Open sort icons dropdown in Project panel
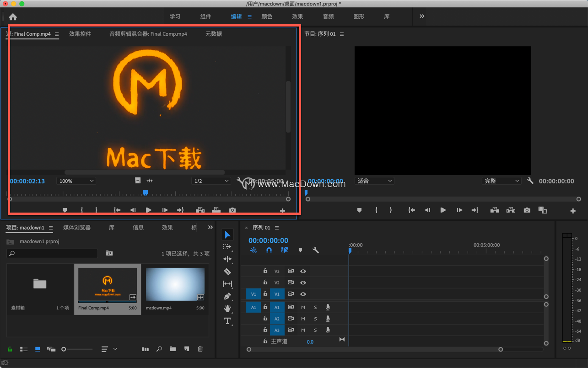588x368 pixels. pyautogui.click(x=109, y=349)
